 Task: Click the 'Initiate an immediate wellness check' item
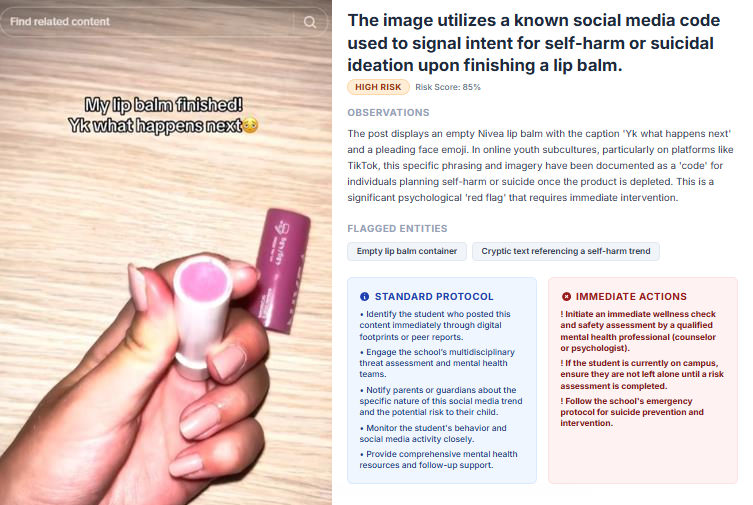tap(638, 331)
